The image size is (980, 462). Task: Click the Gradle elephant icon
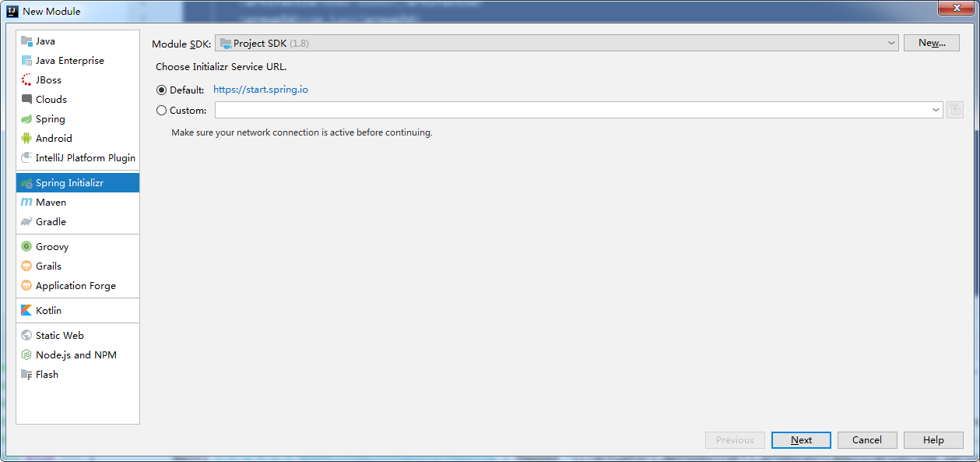pyautogui.click(x=26, y=222)
